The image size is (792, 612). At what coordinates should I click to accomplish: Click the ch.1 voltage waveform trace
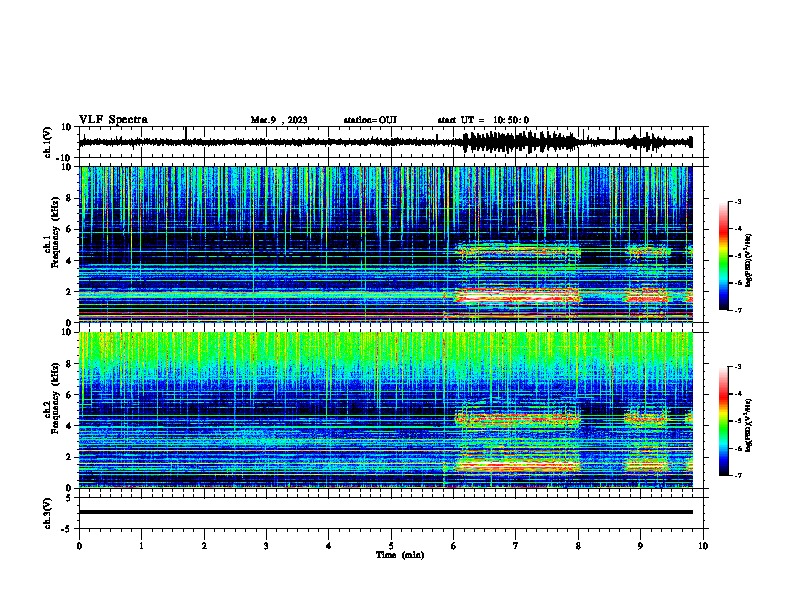(385, 142)
